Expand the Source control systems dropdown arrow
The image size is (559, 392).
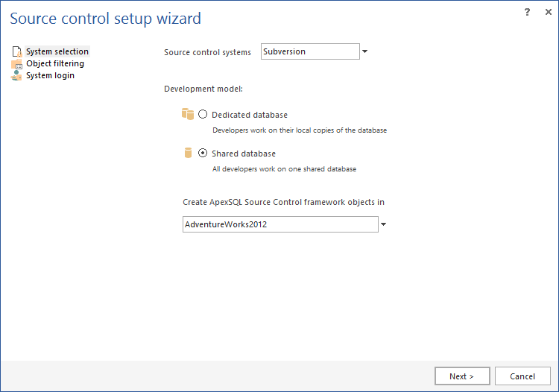tap(365, 52)
